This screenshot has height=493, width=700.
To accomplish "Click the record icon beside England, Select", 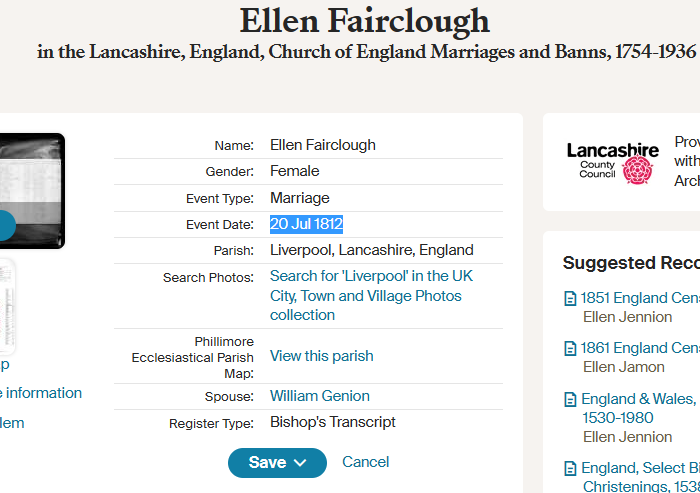I will [x=570, y=468].
